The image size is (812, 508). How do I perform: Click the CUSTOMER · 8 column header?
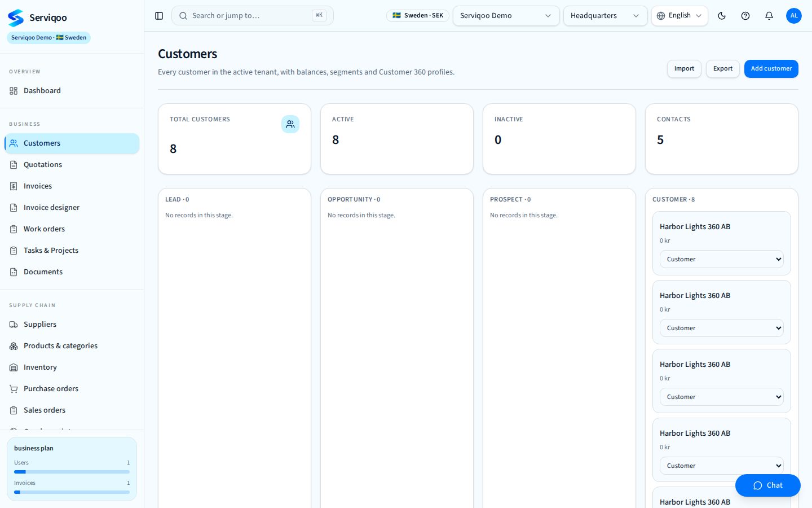click(x=674, y=200)
